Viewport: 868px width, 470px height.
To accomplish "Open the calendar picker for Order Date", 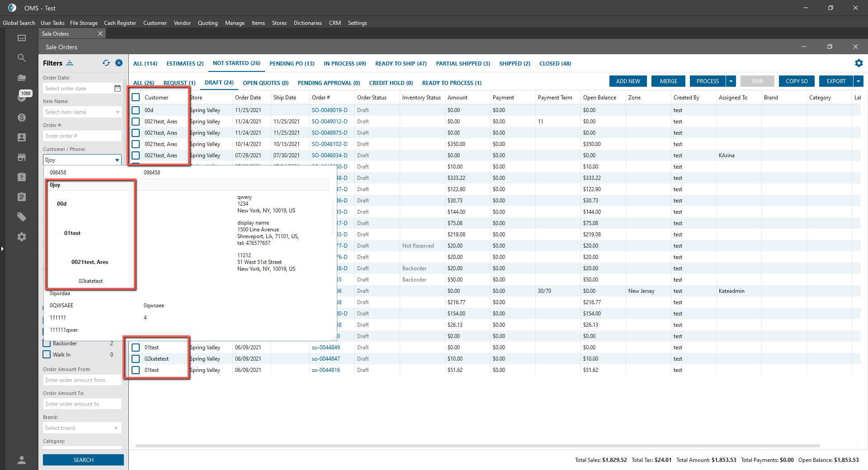I will tap(117, 89).
